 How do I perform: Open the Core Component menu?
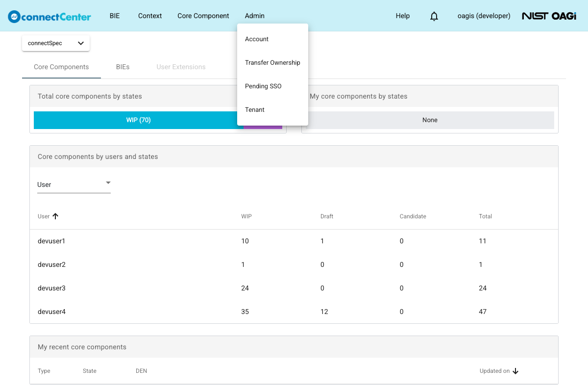click(x=203, y=16)
